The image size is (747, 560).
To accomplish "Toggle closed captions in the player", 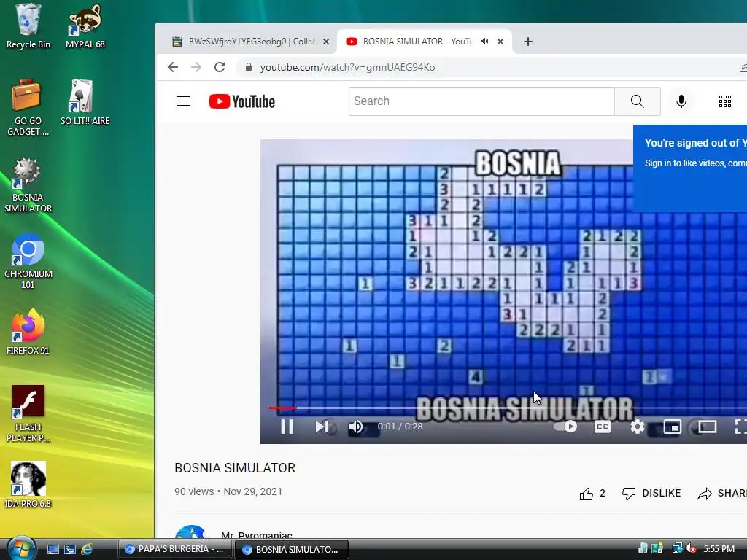I will [602, 426].
